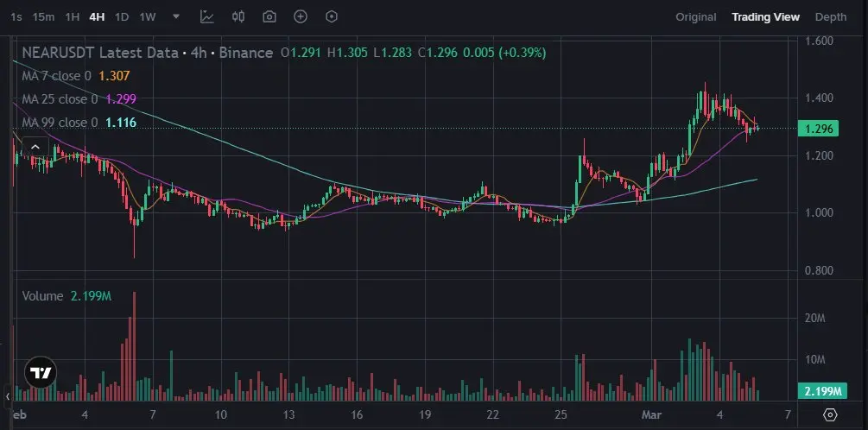
Task: Click the 13 date label on time axis
Action: pyautogui.click(x=288, y=414)
